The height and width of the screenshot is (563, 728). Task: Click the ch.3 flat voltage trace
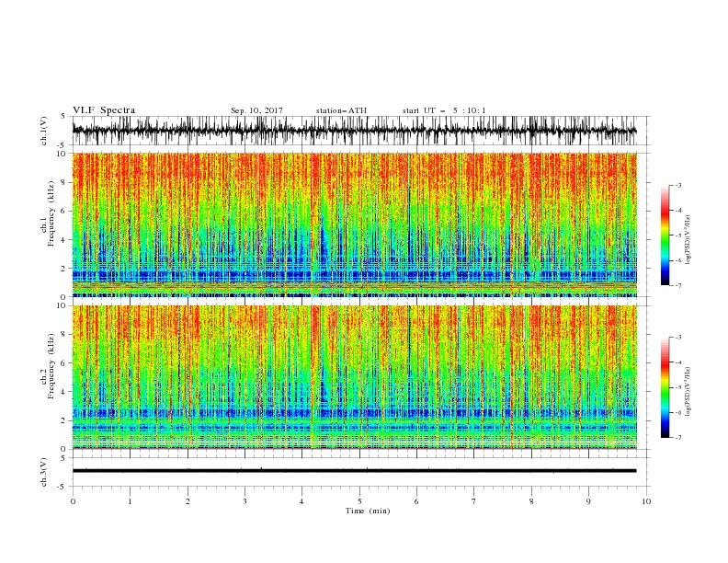(354, 471)
